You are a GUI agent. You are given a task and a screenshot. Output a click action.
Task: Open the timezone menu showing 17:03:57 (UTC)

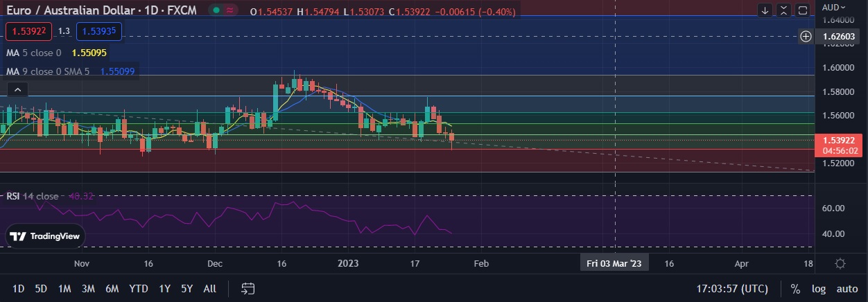pyautogui.click(x=732, y=289)
